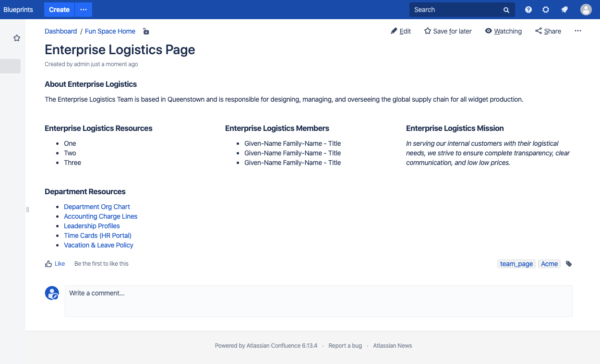Click the Write a comment field
The width and height of the screenshot is (600, 364).
coord(318,301)
